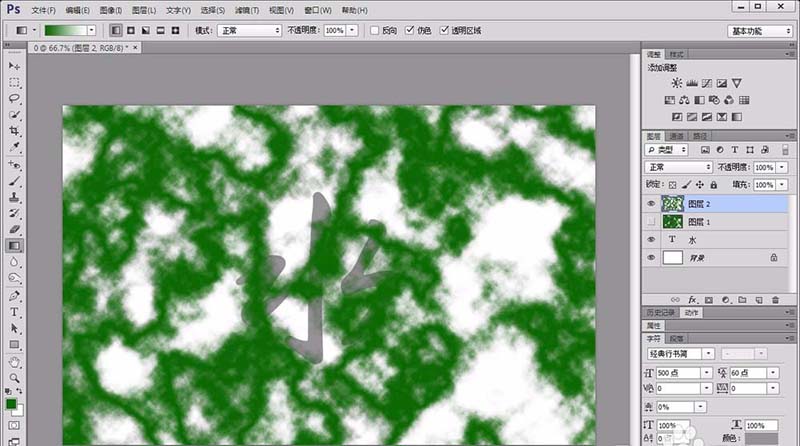The width and height of the screenshot is (800, 446).
Task: Add a Color Balance adjustment
Action: tap(684, 100)
